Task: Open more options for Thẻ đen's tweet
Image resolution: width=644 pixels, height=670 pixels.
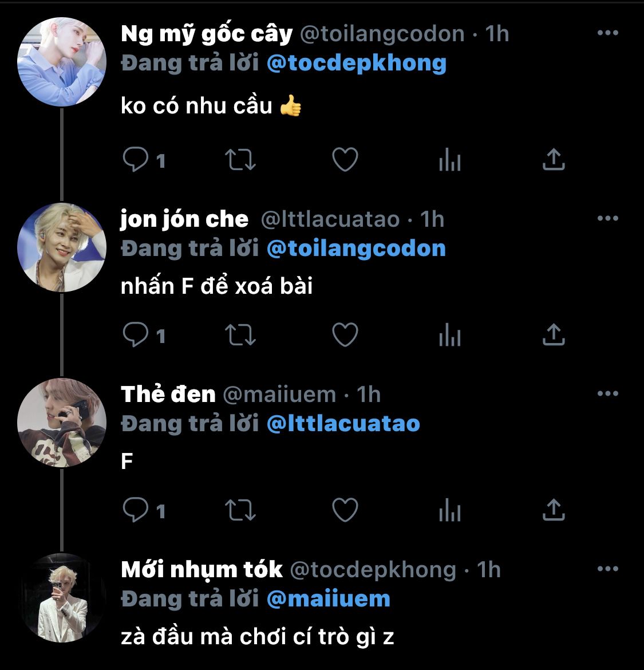Action: [x=608, y=393]
